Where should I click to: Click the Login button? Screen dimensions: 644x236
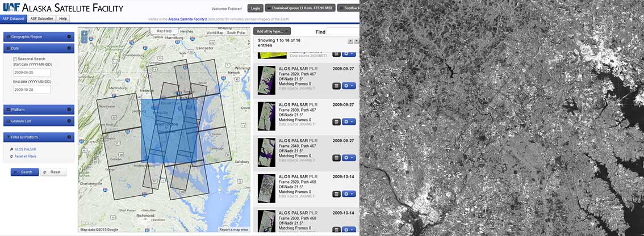(255, 8)
